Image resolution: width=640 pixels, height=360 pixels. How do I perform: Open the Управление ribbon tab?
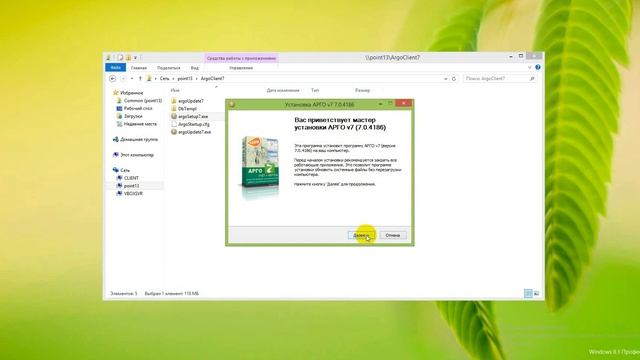pos(241,68)
